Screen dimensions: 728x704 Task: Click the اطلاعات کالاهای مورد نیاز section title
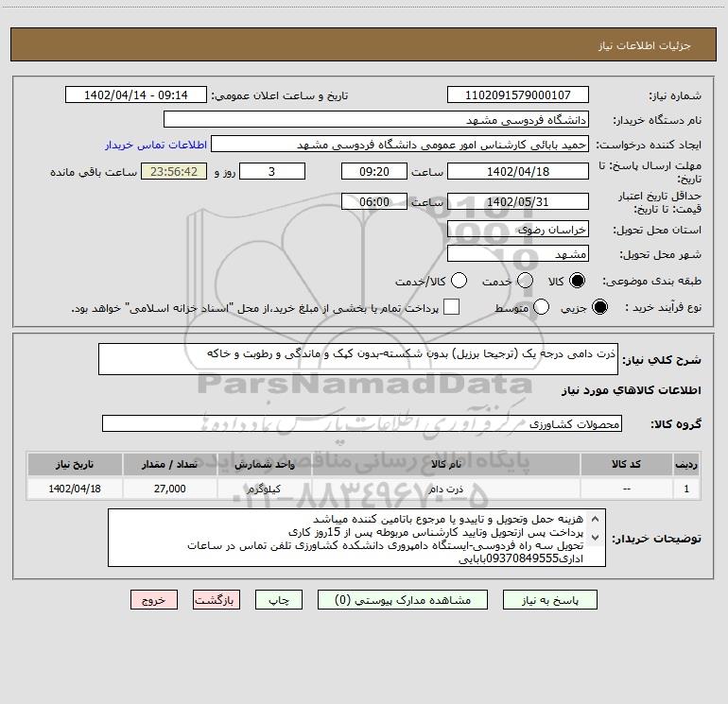(x=631, y=390)
